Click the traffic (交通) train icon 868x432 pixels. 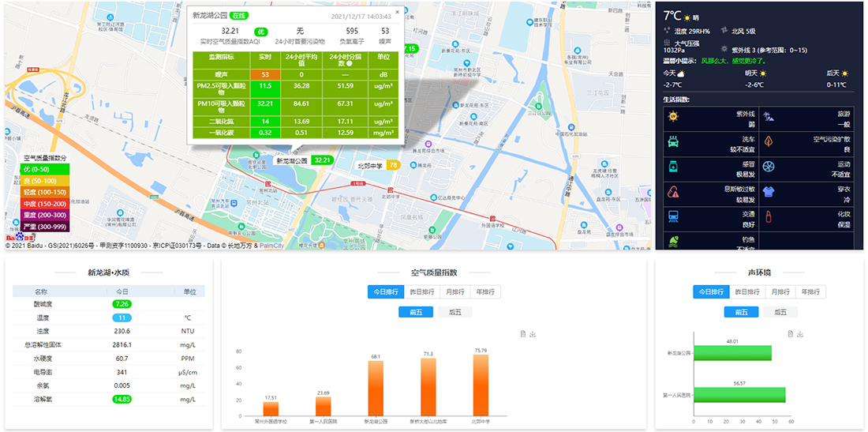pos(673,216)
